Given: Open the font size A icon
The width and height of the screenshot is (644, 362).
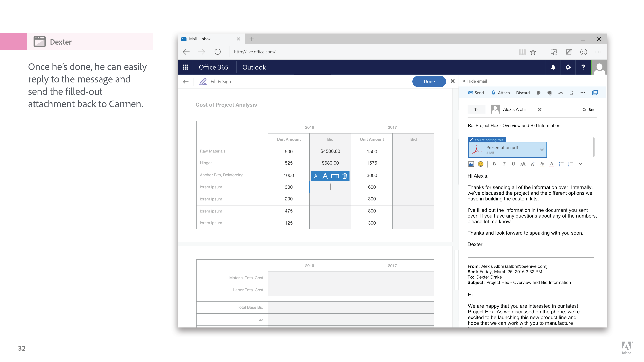Looking at the screenshot, I should pos(532,164).
